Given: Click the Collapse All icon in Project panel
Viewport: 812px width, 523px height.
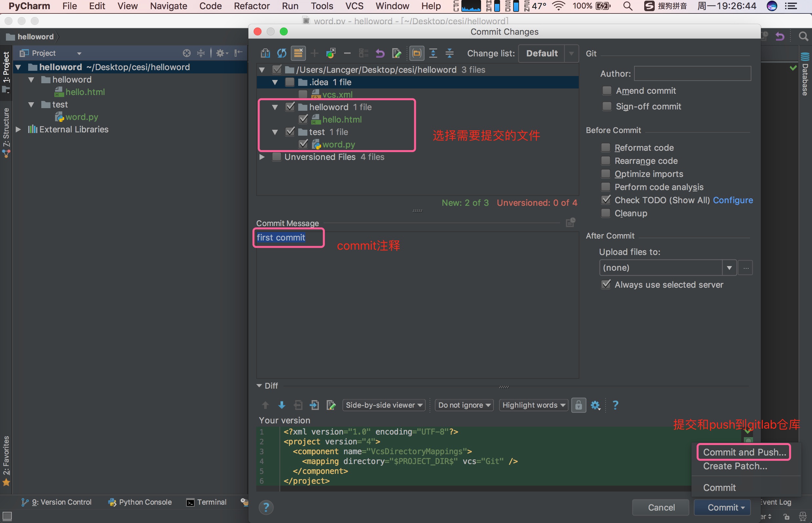Looking at the screenshot, I should click(x=201, y=53).
